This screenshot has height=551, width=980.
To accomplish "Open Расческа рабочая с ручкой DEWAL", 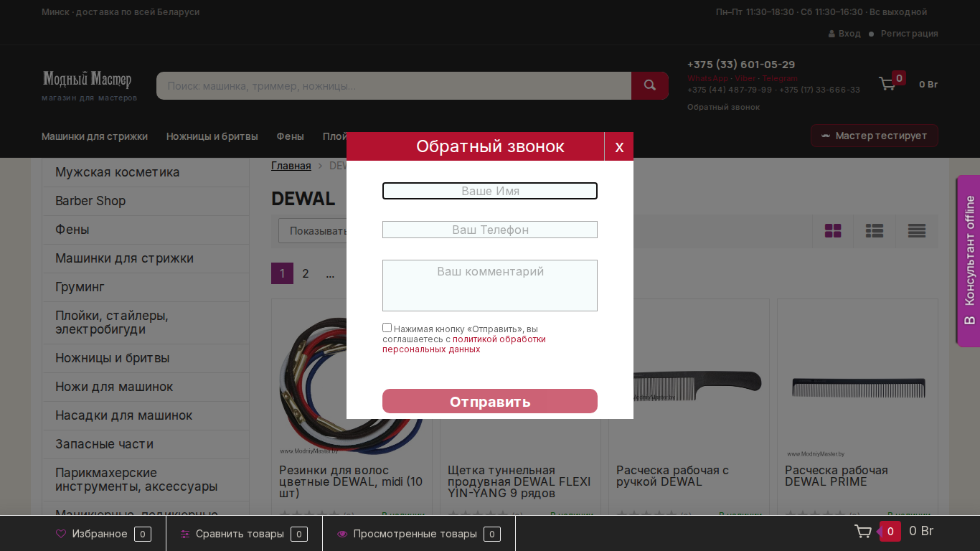I will [672, 476].
